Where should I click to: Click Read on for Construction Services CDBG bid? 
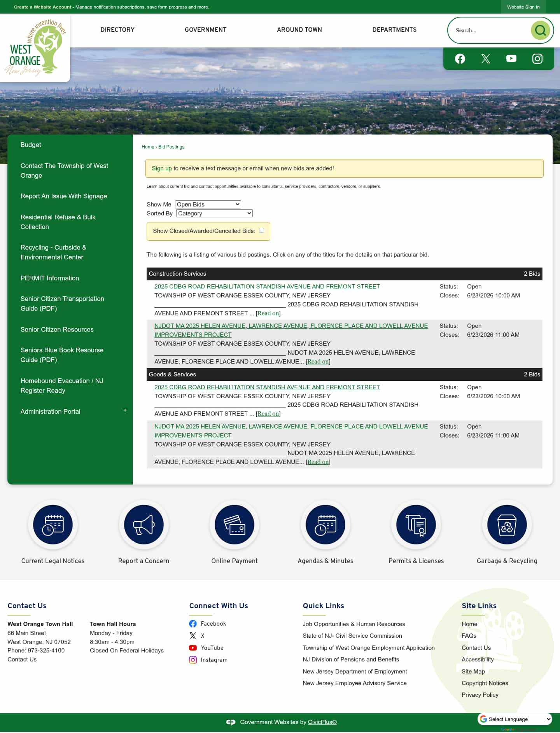[x=268, y=313]
